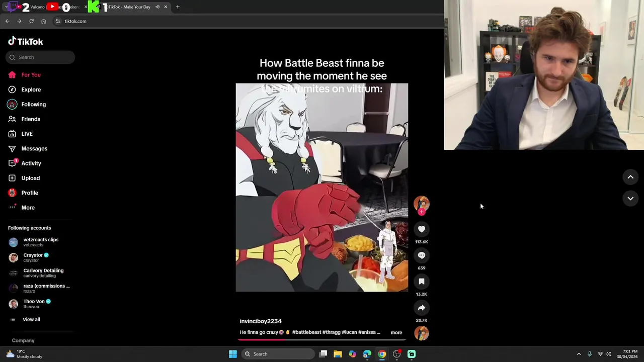This screenshot has width=644, height=362.
Task: Open the Explore page
Action: pos(24,89)
